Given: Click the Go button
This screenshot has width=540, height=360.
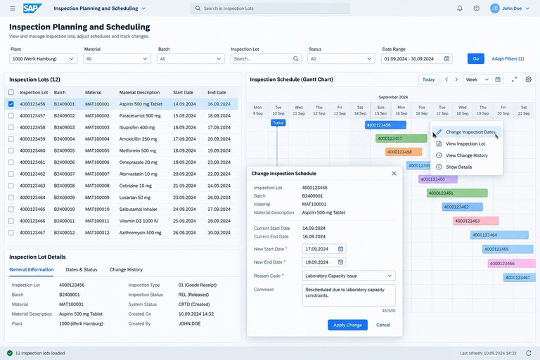Looking at the screenshot, I should point(476,59).
